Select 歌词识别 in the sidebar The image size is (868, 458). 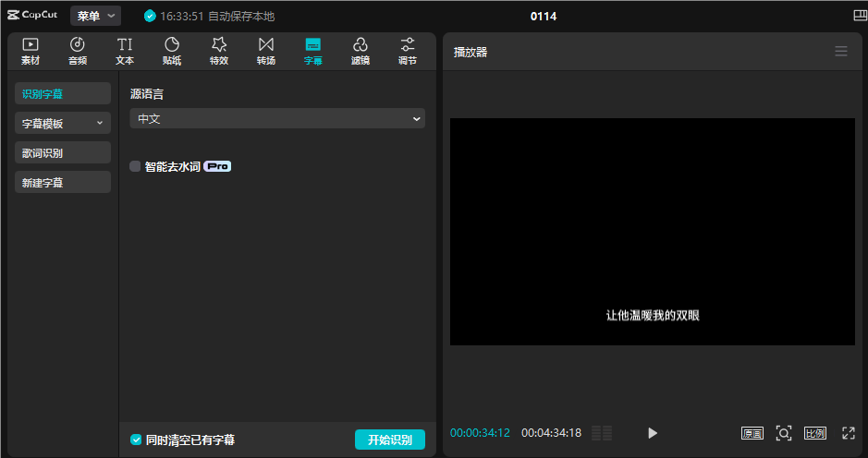coord(63,152)
